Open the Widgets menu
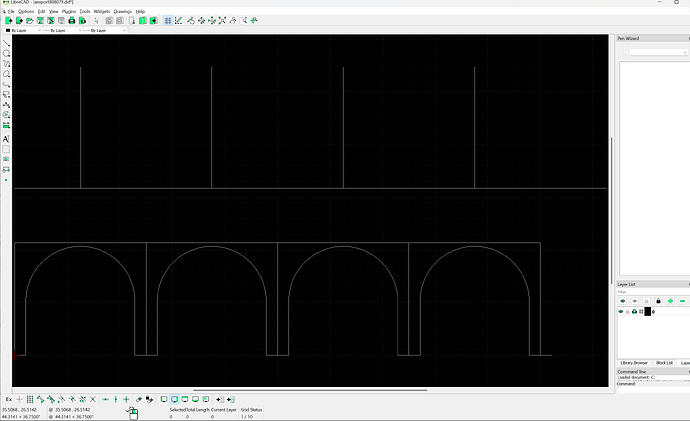Image resolution: width=690 pixels, height=421 pixels. (x=102, y=11)
